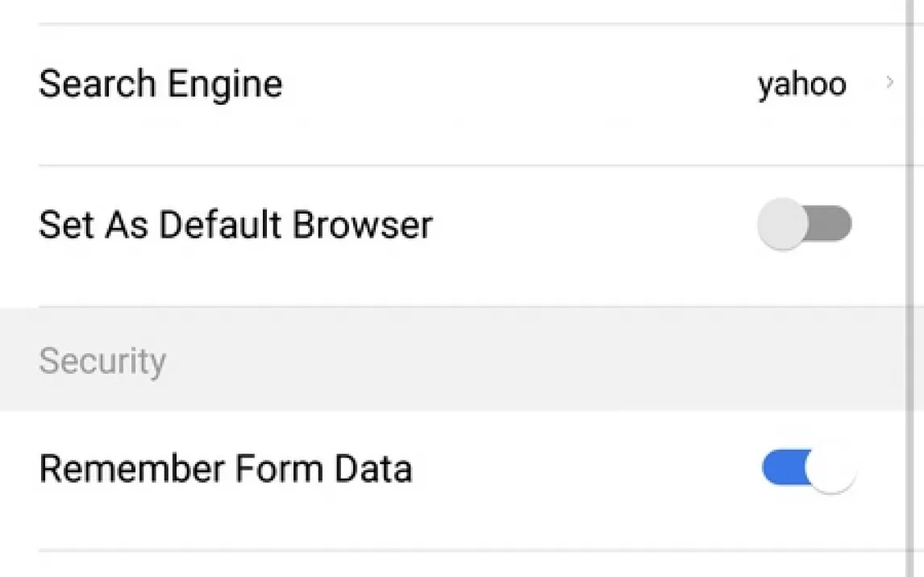Click the "Set As Default Browser" label
Image resolution: width=924 pixels, height=577 pixels.
pyautogui.click(x=235, y=225)
